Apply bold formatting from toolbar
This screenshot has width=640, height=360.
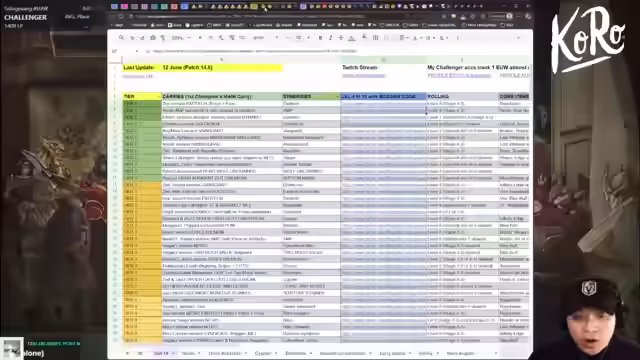point(320,38)
